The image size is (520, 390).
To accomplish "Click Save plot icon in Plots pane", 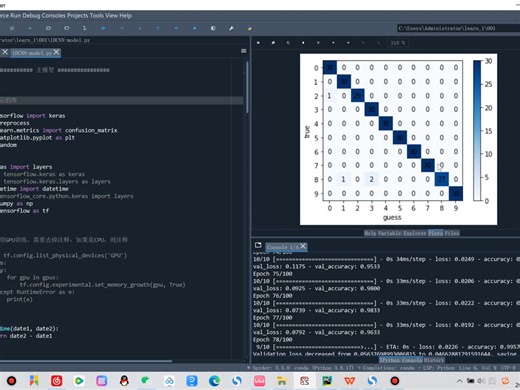I will [258, 43].
